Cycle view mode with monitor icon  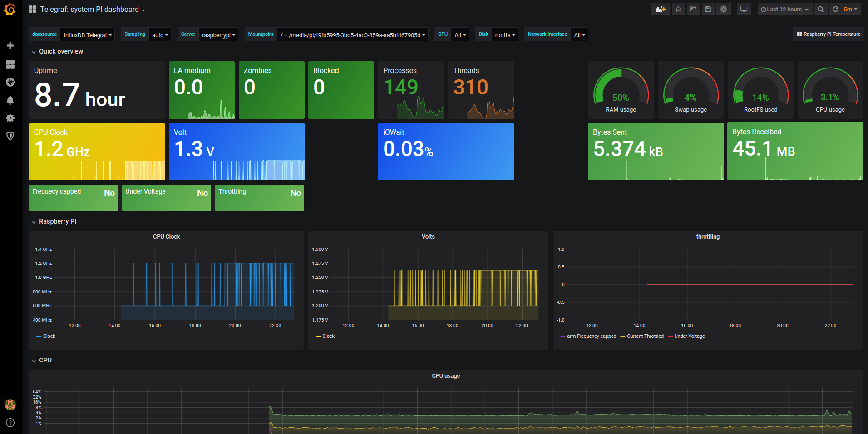[x=744, y=9]
